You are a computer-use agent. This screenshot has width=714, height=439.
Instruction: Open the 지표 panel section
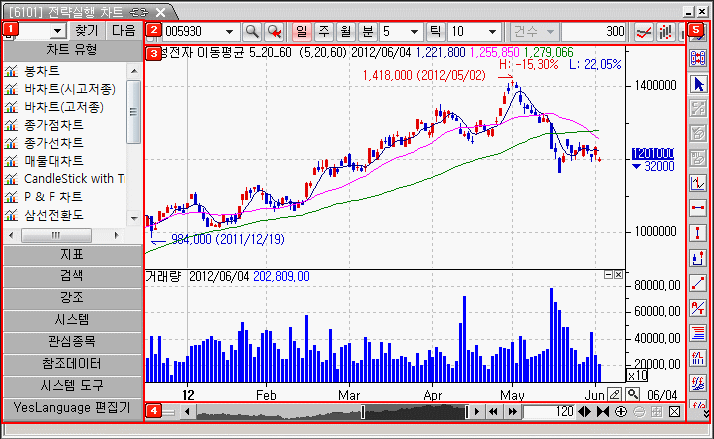click(x=71, y=255)
